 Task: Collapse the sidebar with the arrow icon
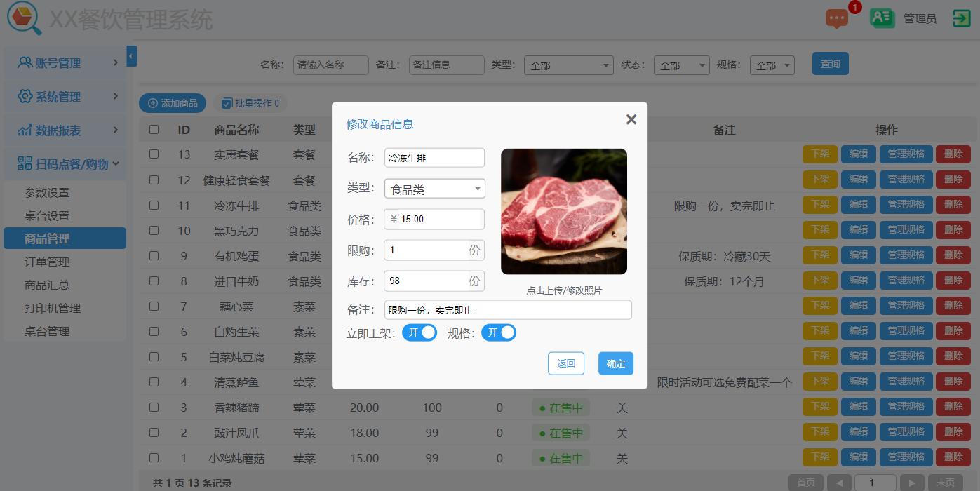[x=131, y=56]
